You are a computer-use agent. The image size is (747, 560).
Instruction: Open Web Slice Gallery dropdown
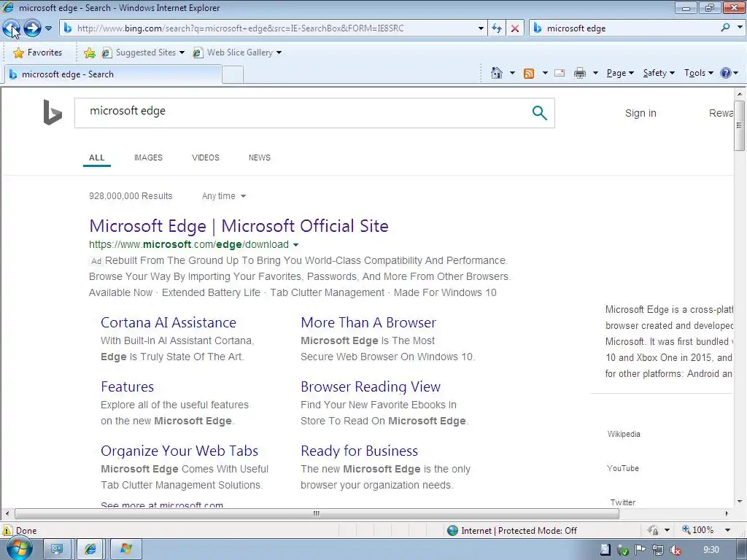pos(237,52)
